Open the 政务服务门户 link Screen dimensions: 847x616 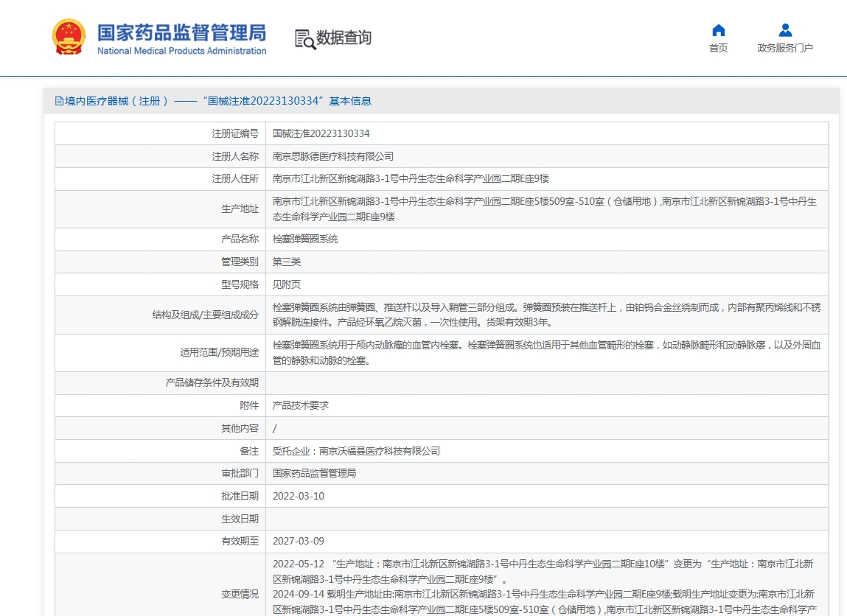(785, 48)
